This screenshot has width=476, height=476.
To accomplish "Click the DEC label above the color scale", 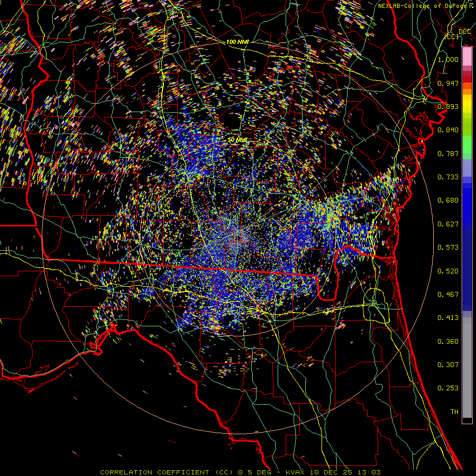I will [464, 32].
